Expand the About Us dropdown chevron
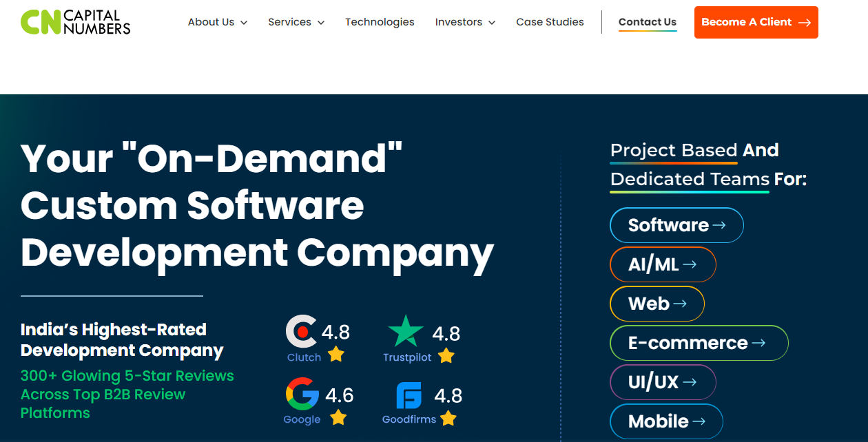Screen dimensions: 868x442 (244, 23)
